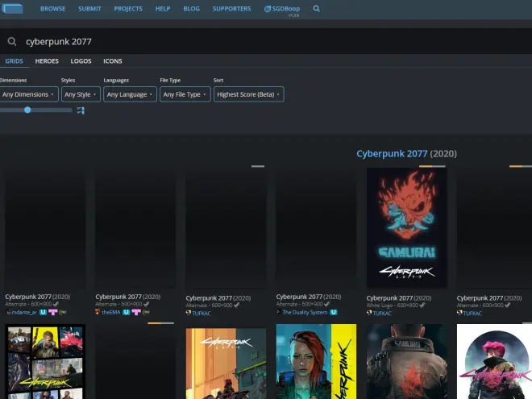Click the blue U badge next to The Duality System
This screenshot has height=399, width=532.
pos(334,312)
